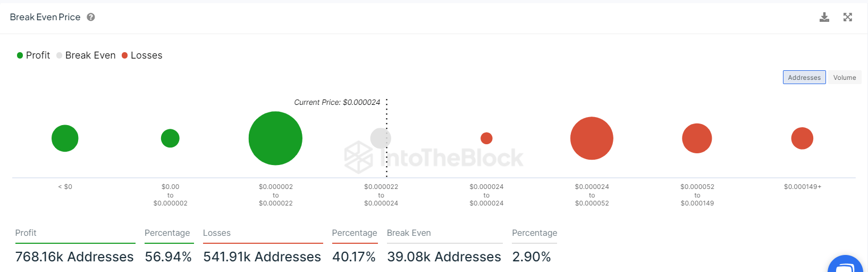Click the large green $0.000002–$0.000022 bubble
The image size is (868, 272).
(x=275, y=138)
